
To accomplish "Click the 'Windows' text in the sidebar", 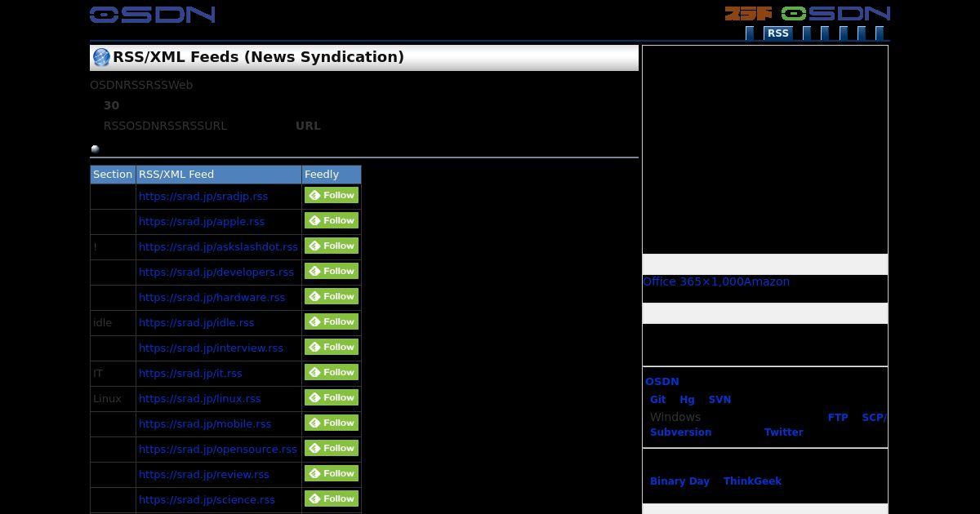I will tap(675, 417).
